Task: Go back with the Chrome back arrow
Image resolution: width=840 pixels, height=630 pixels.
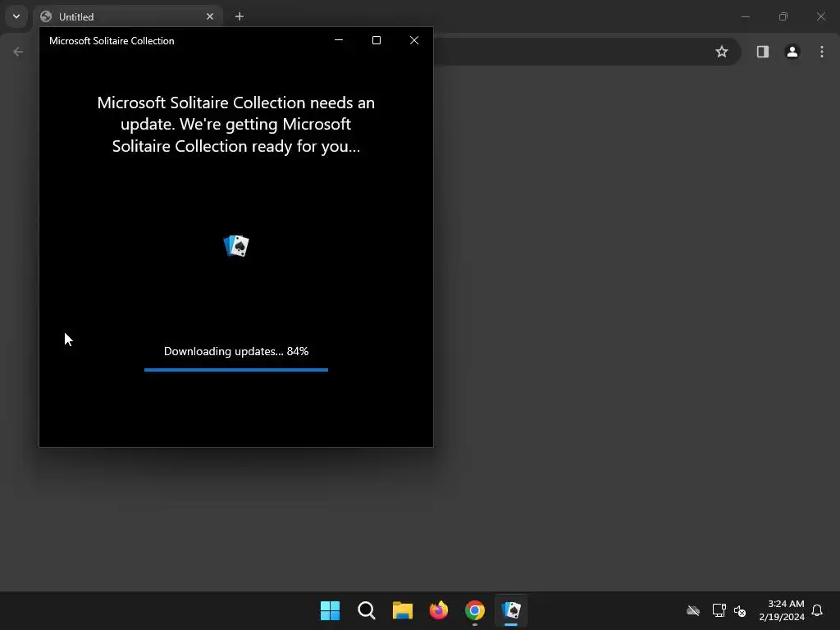Action: (18, 52)
